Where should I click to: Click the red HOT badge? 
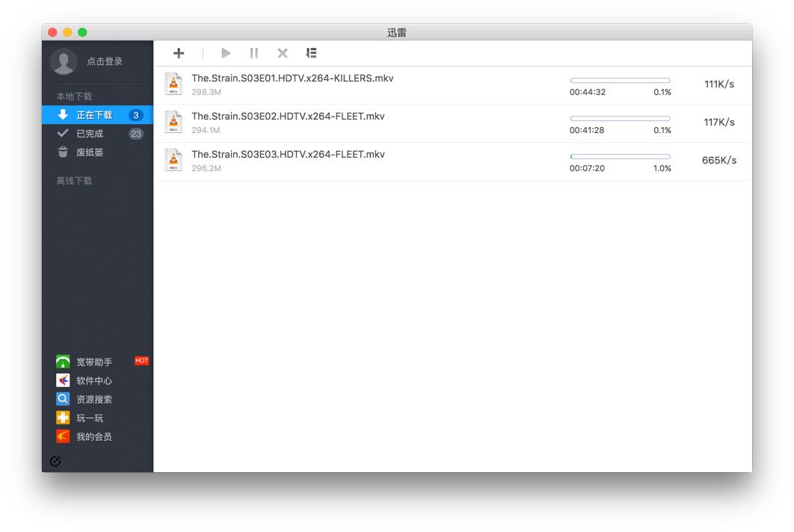pyautogui.click(x=142, y=360)
